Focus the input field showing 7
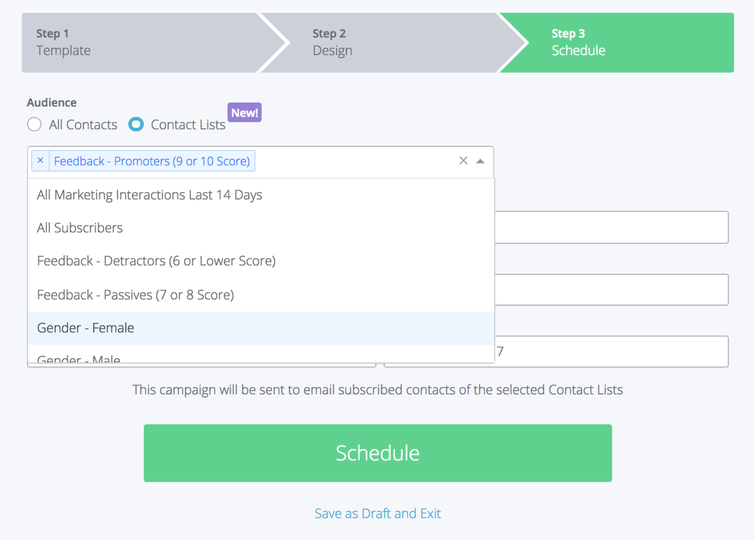Viewport: 756px width, 542px height. tap(613, 352)
